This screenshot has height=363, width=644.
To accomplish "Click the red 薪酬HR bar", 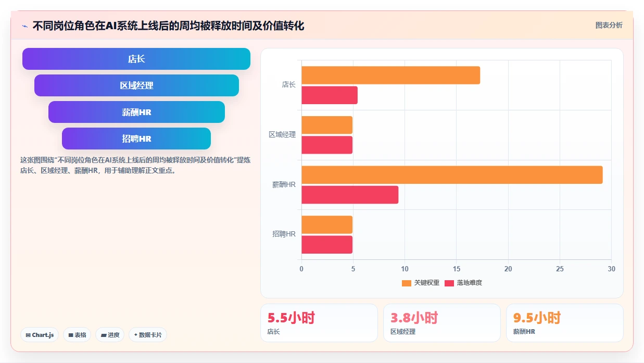I will pyautogui.click(x=350, y=195).
